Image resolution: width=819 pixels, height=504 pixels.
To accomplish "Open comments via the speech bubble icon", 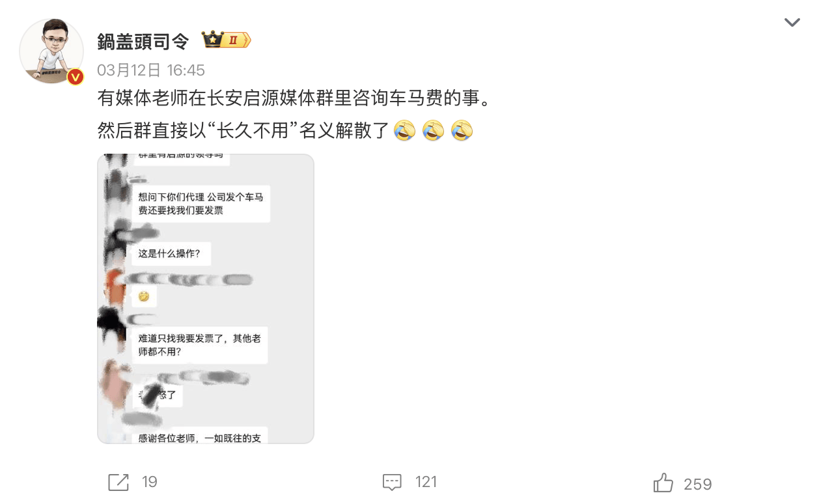I will pyautogui.click(x=392, y=482).
